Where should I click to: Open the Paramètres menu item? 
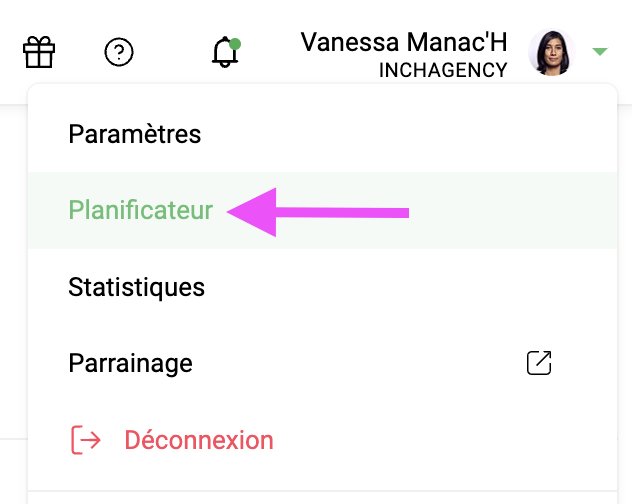click(135, 134)
